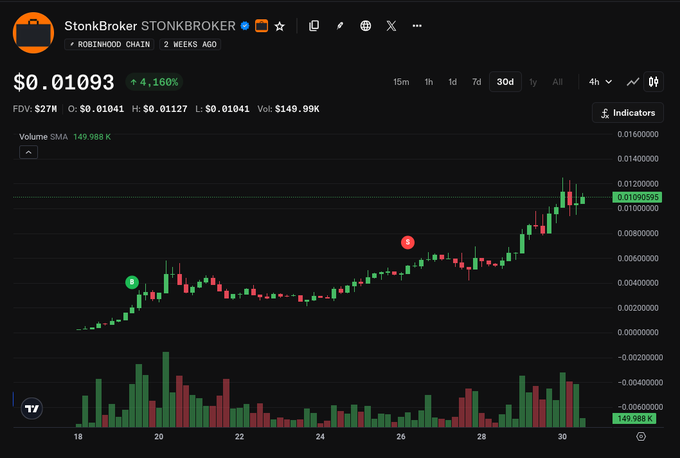Switch to candlestick chart view
680x458 pixels.
[654, 82]
